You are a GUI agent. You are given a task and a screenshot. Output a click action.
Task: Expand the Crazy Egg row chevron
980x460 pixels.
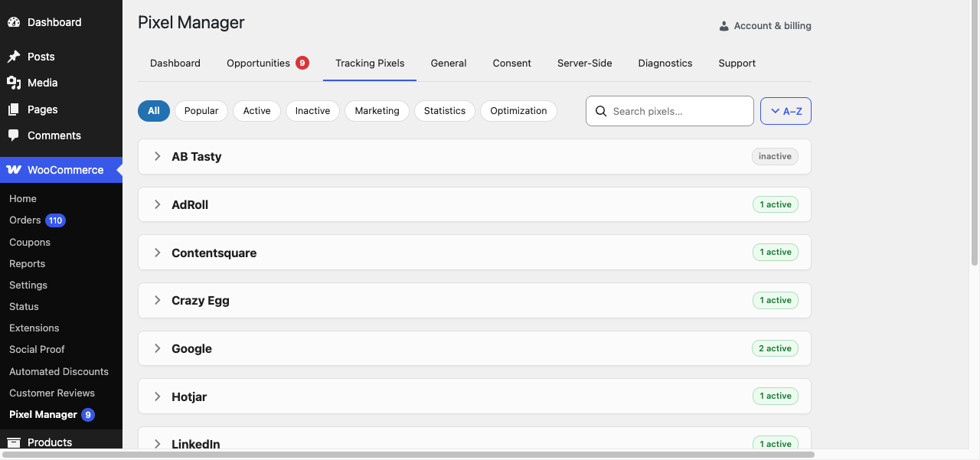click(157, 300)
